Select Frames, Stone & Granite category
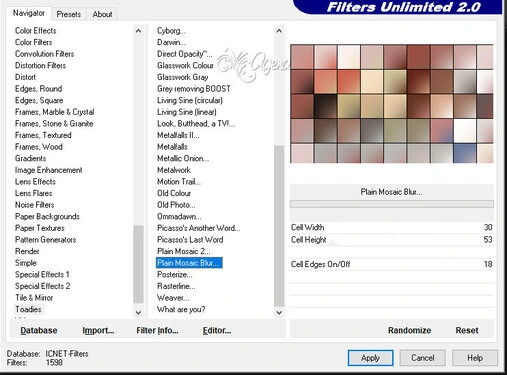Screen dimensions: 507x375 54,124
